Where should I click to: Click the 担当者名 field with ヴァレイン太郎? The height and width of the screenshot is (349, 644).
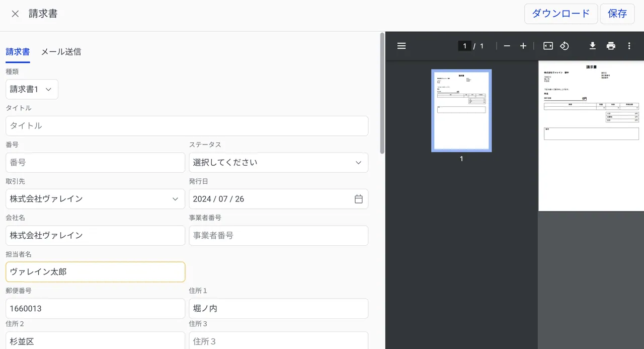click(95, 272)
